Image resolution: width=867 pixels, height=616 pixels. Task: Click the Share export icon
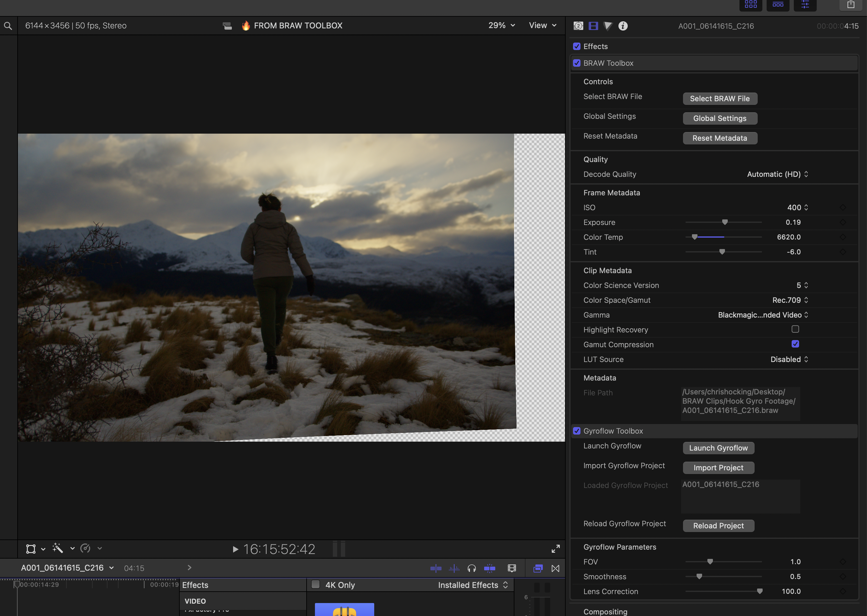coord(851,5)
